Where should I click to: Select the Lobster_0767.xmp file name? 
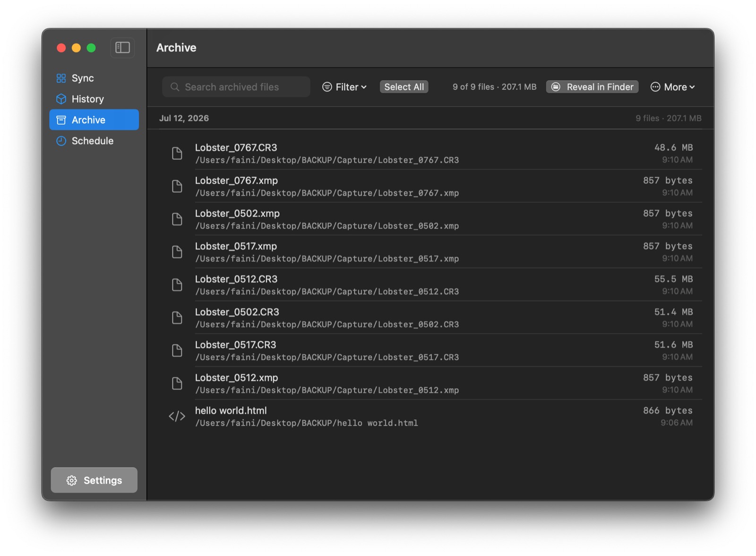click(236, 181)
